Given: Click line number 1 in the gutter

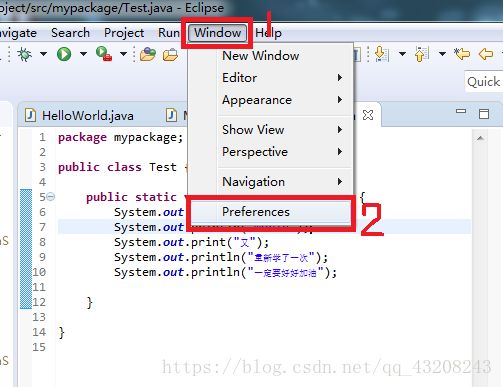Looking at the screenshot, I should point(42,137).
